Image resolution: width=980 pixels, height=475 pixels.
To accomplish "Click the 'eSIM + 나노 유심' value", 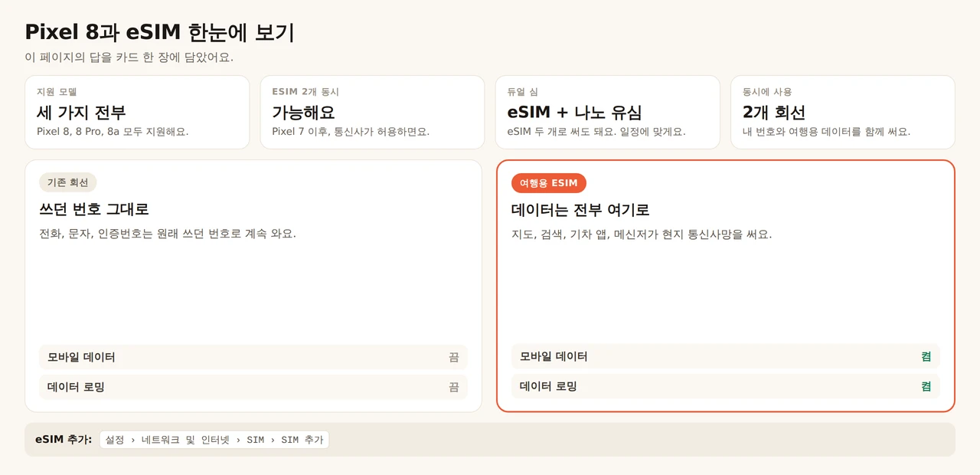I will click(x=574, y=113).
